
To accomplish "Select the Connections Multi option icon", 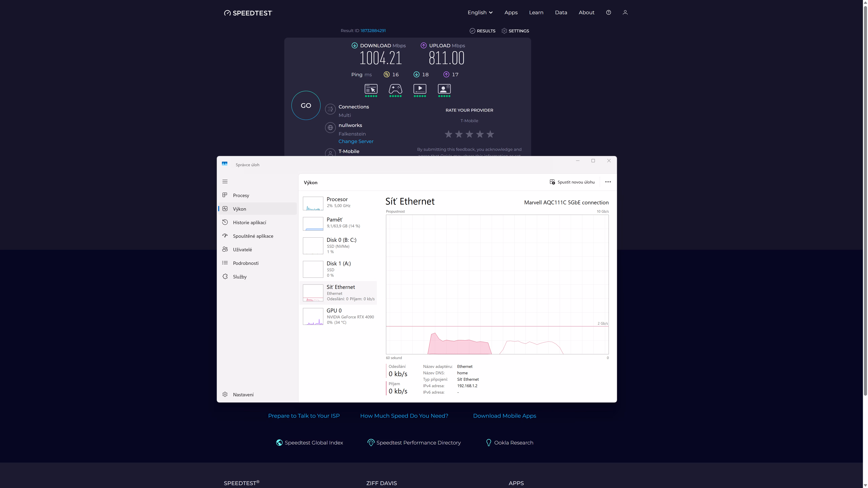I will (x=330, y=109).
